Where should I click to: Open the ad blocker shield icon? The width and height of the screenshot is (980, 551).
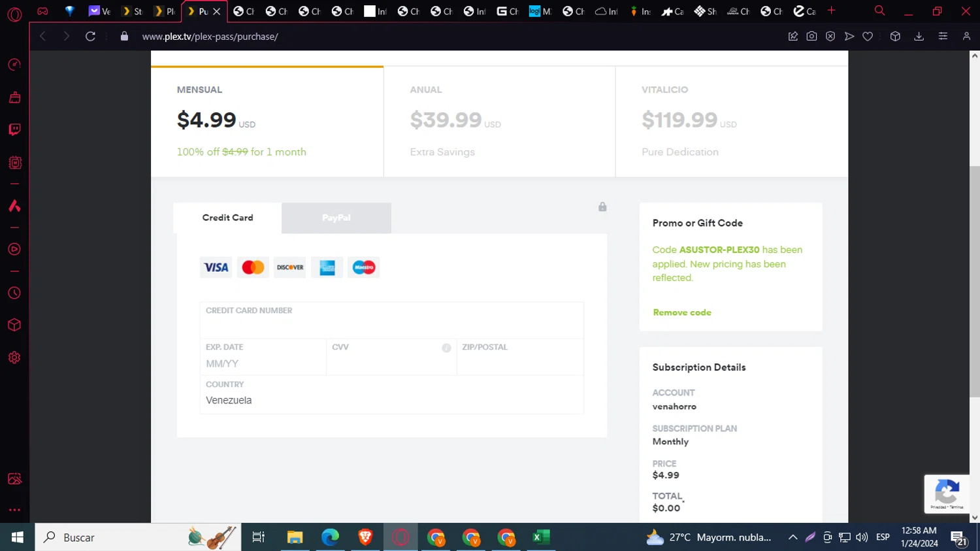pyautogui.click(x=830, y=37)
